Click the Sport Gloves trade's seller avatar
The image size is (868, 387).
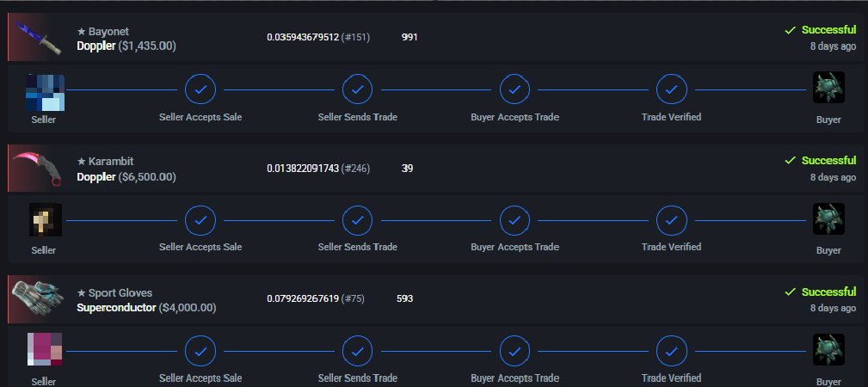[x=45, y=350]
